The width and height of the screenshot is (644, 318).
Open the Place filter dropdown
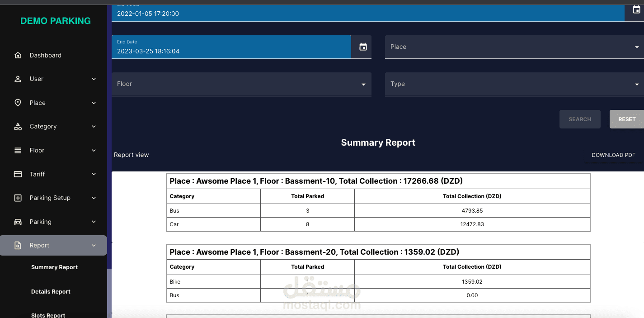514,47
